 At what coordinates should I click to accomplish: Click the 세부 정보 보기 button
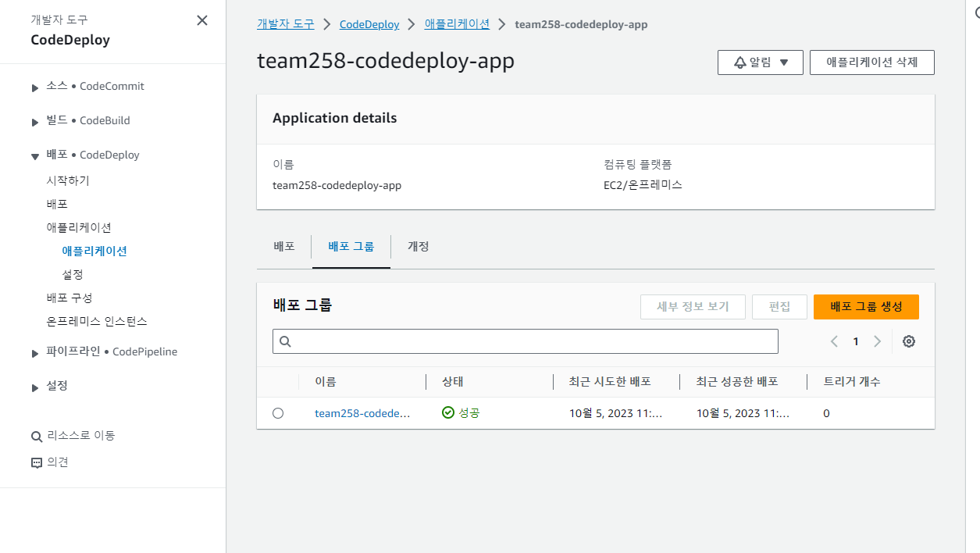point(693,307)
